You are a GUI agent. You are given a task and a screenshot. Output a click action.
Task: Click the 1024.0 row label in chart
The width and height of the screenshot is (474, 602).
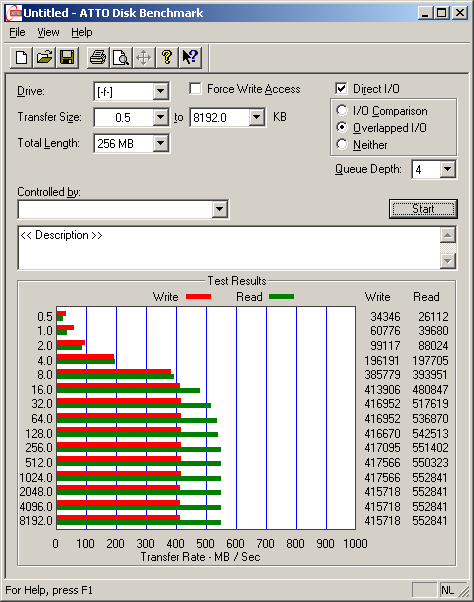point(36,478)
